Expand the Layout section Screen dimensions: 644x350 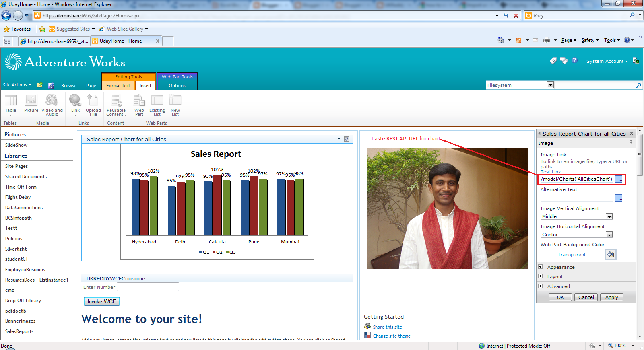coord(540,276)
